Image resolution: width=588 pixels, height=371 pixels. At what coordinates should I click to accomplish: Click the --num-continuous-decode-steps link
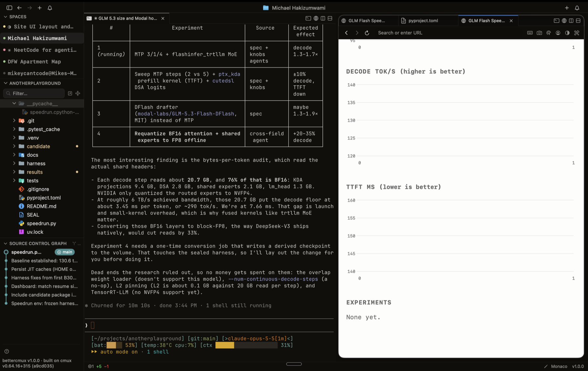coord(273,279)
